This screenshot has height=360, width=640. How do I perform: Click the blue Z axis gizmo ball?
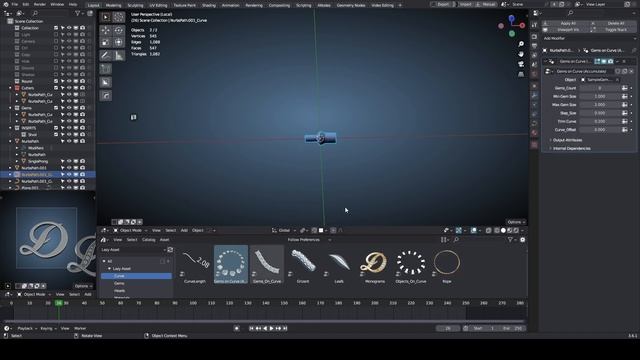pos(511,18)
